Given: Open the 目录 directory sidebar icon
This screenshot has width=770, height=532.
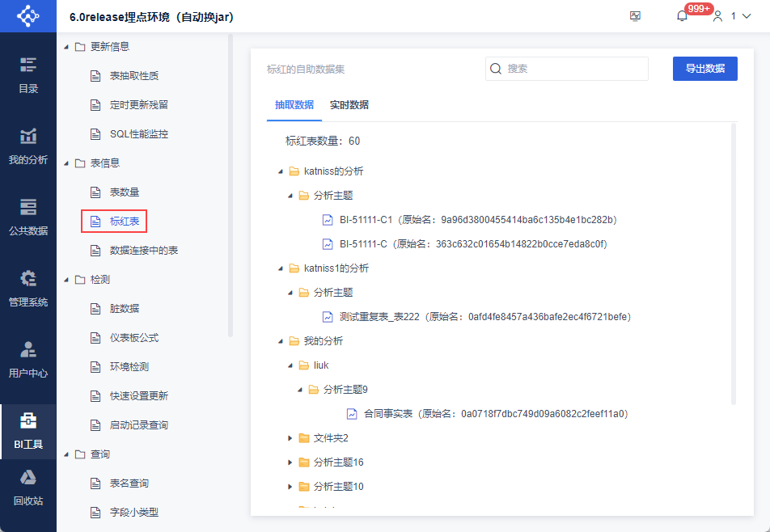Looking at the screenshot, I should (x=28, y=75).
